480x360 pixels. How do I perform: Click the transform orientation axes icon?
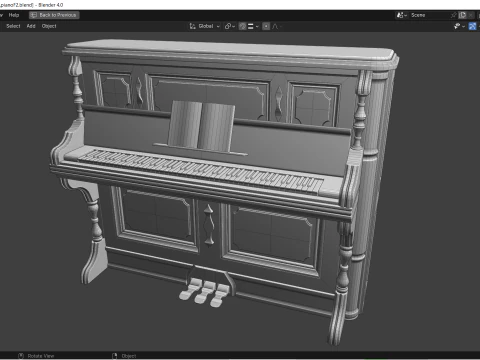pyautogui.click(x=192, y=26)
